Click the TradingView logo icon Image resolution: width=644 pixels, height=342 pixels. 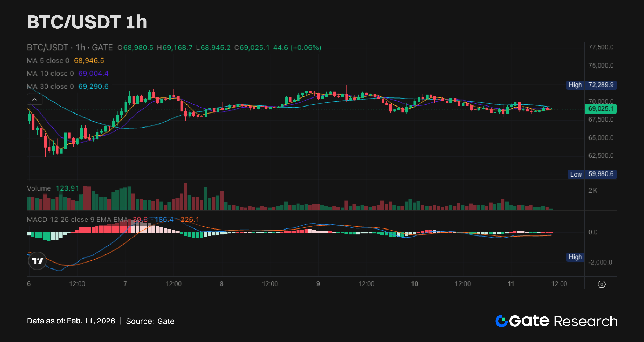tap(37, 261)
